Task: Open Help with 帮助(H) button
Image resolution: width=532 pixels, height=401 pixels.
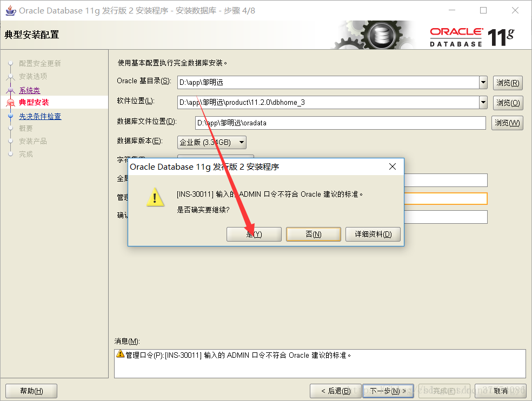Action: point(31,391)
